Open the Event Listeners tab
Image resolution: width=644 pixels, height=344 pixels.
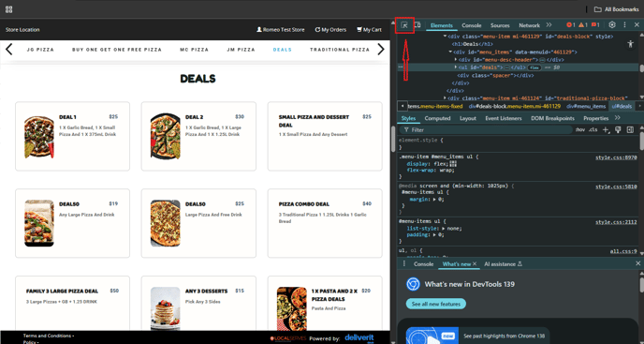[504, 118]
